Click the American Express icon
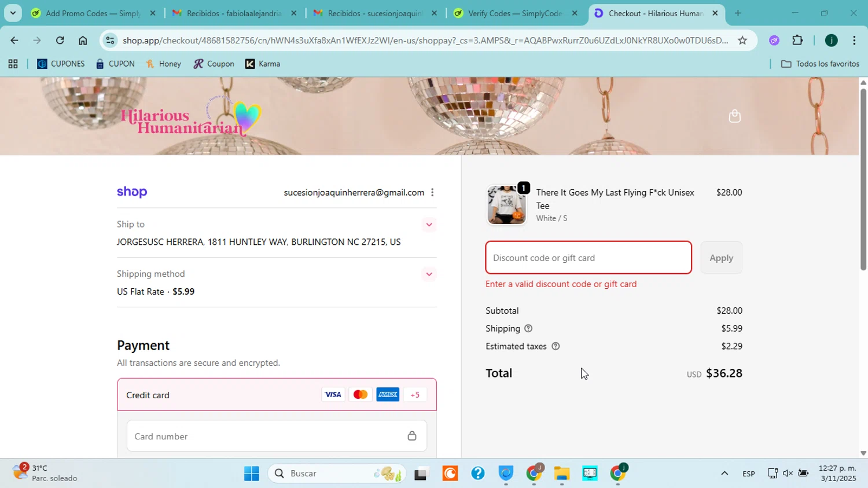Screen dimensions: 868x488 [x=388, y=395]
